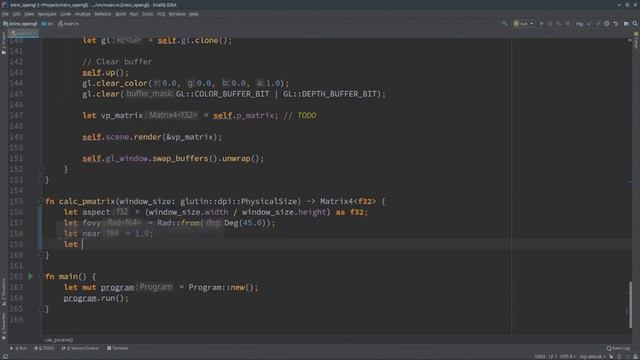This screenshot has height=360, width=640.
Task: Open the Help menu
Action: pos(193,14)
